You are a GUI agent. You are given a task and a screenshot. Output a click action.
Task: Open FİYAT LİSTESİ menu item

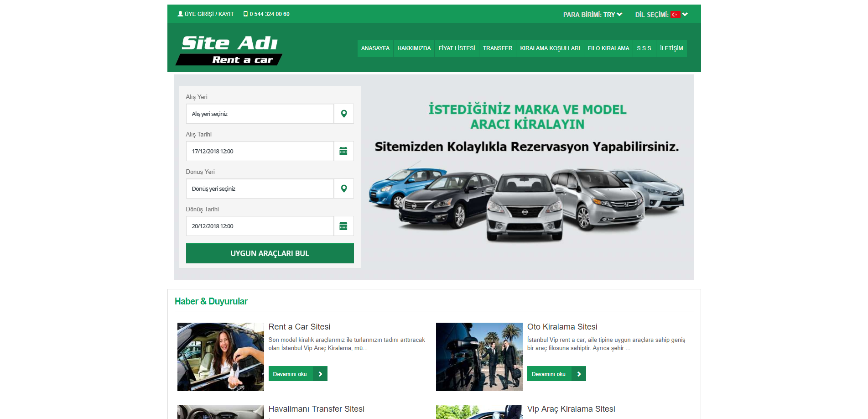pyautogui.click(x=457, y=48)
